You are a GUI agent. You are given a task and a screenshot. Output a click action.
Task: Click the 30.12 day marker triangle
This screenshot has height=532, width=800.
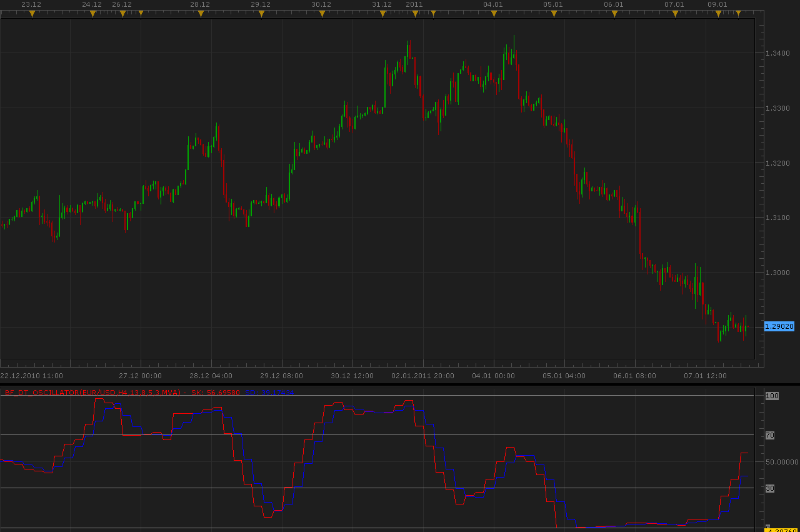(322, 13)
